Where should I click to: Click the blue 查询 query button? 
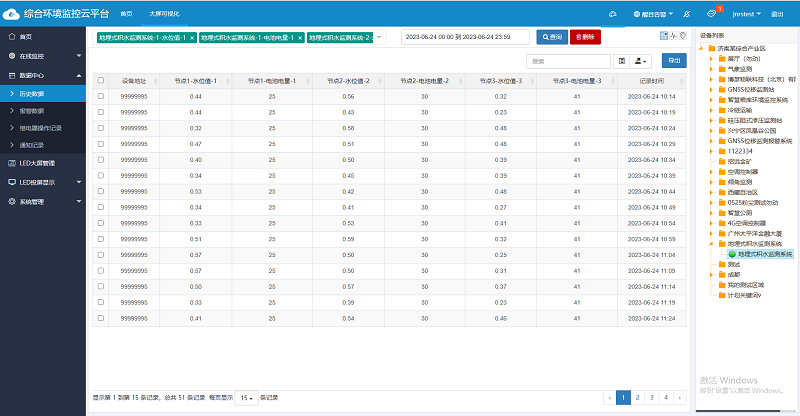pyautogui.click(x=550, y=37)
